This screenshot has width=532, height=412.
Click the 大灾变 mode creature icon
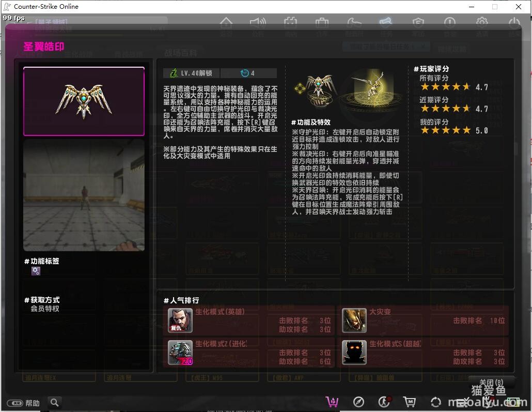(x=354, y=321)
